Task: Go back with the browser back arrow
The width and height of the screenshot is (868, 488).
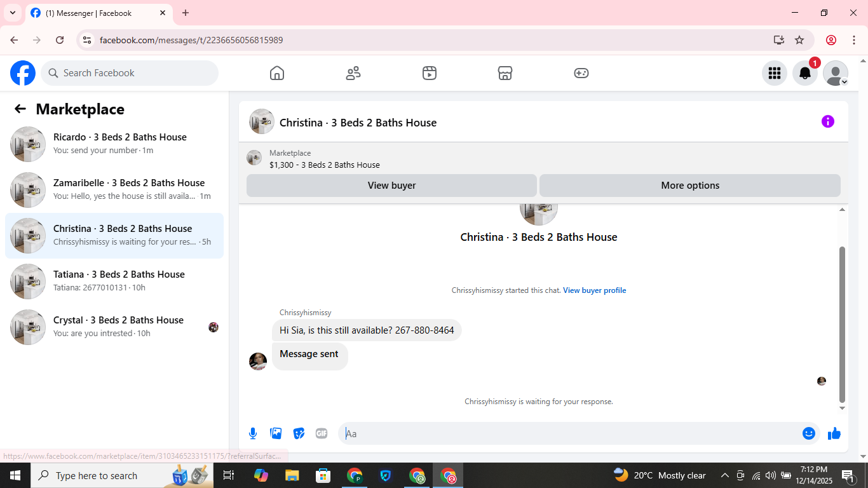Action: (14, 40)
